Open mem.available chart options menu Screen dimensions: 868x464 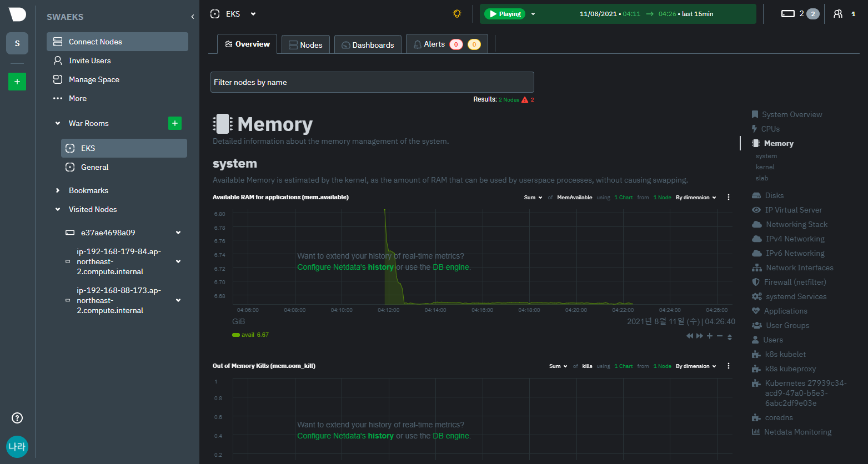[729, 197]
